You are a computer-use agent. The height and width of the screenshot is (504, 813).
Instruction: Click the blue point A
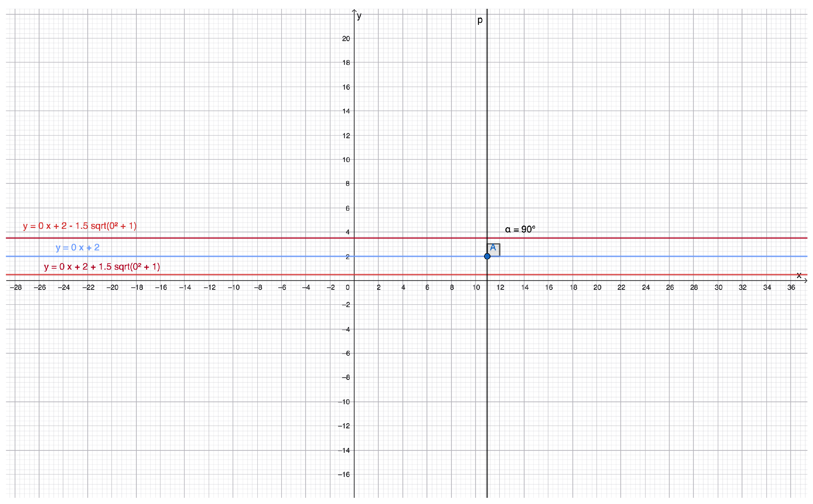click(x=487, y=256)
